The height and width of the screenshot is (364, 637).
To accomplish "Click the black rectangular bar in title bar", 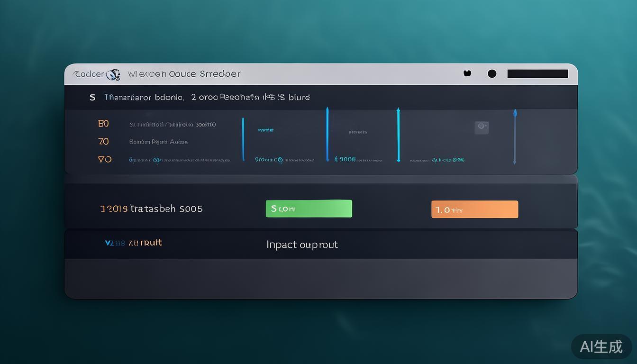I will point(537,73).
